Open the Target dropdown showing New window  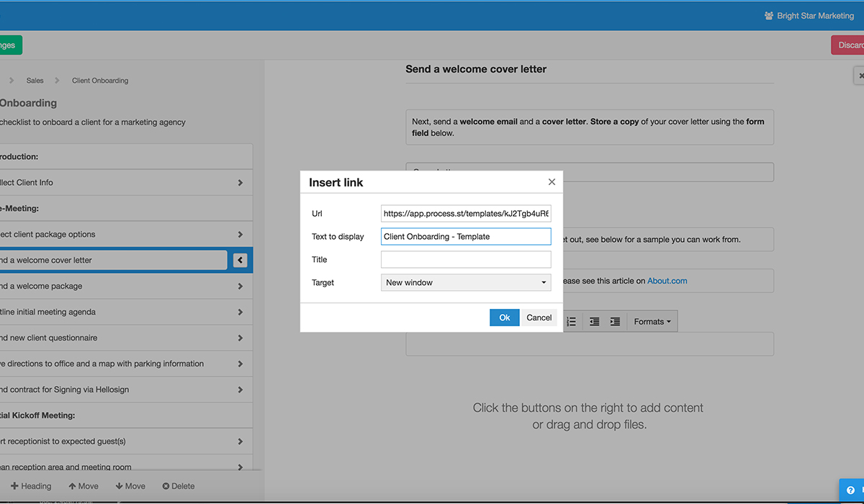pos(466,282)
